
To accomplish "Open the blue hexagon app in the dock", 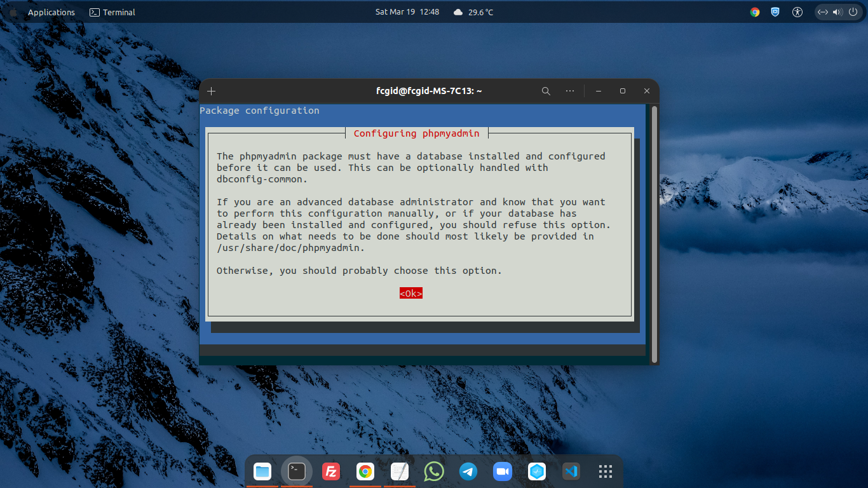I will pyautogui.click(x=537, y=471).
